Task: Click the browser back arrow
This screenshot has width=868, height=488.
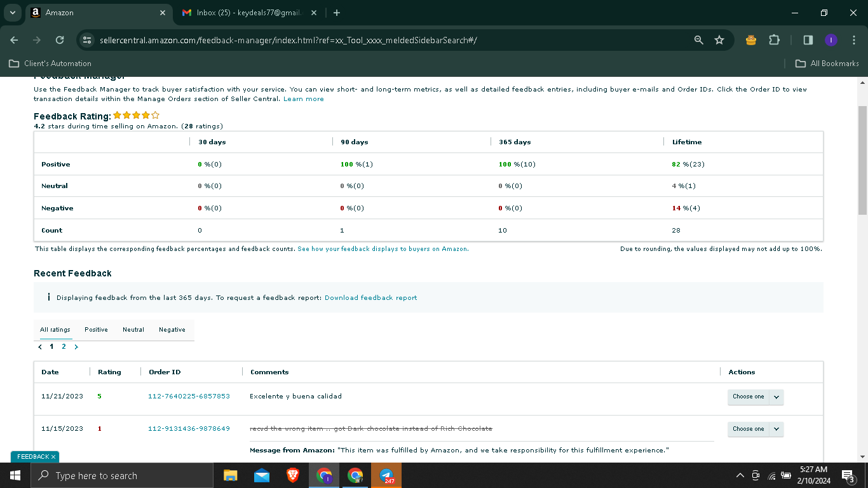Action: [x=14, y=40]
